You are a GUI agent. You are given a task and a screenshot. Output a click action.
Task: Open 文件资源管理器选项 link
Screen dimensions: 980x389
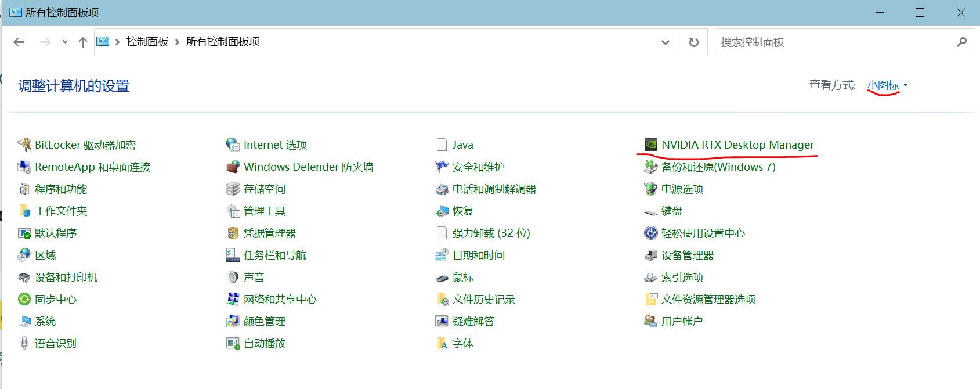708,299
